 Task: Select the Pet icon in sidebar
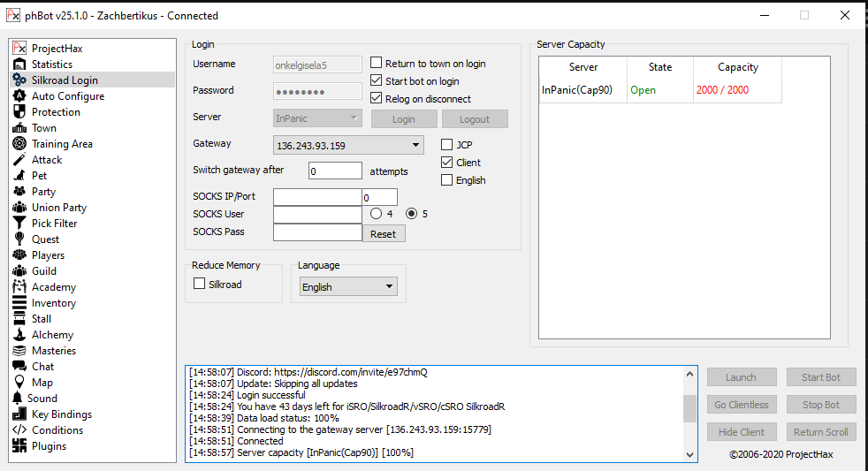(19, 176)
